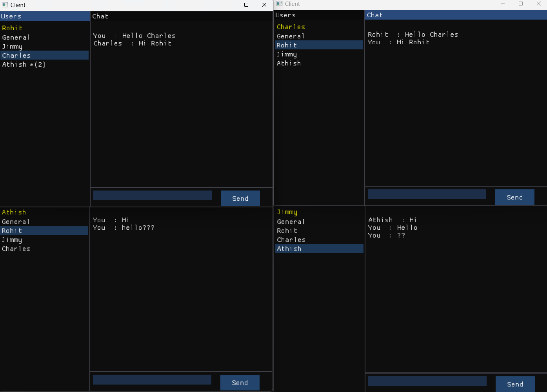Click the message 'You : hello???'
Viewport: 547px width, 392px height.
pos(124,227)
